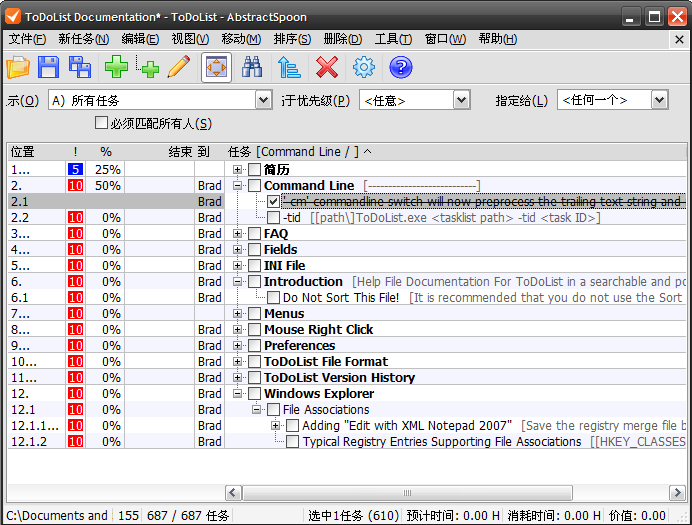Screen dimensions: 692x525
Task: Expand the Menus node
Action: pyautogui.click(x=237, y=313)
